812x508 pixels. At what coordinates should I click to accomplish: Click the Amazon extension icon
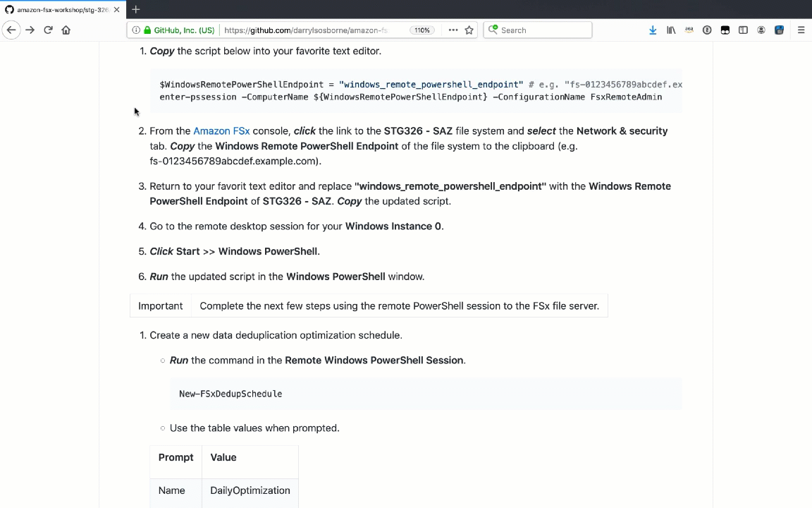click(x=689, y=30)
